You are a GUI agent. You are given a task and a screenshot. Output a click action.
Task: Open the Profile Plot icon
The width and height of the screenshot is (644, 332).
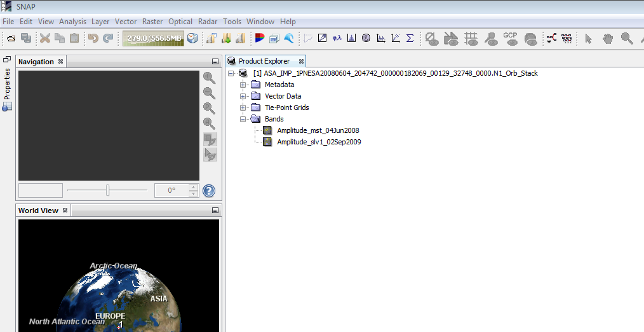coord(380,38)
